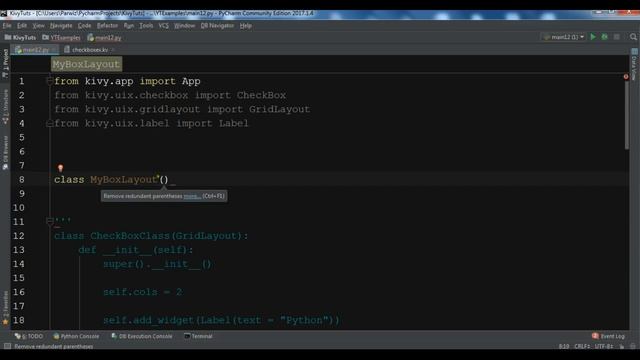
Task: Click the vertical editor scrollbar thumb
Action: [x=627, y=116]
